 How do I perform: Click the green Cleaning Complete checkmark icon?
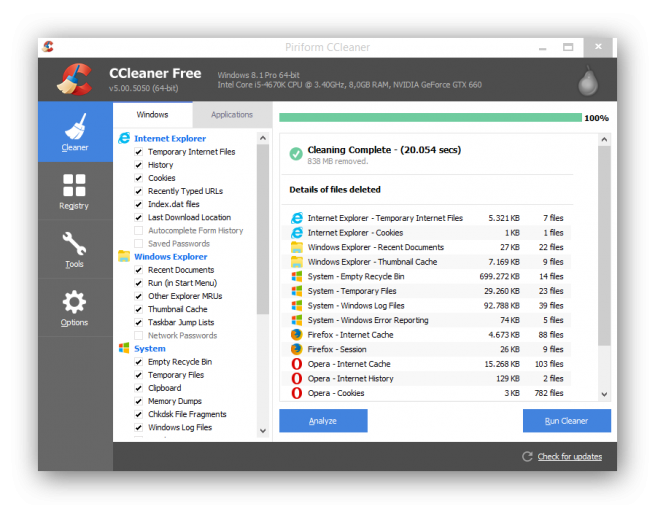pos(296,154)
